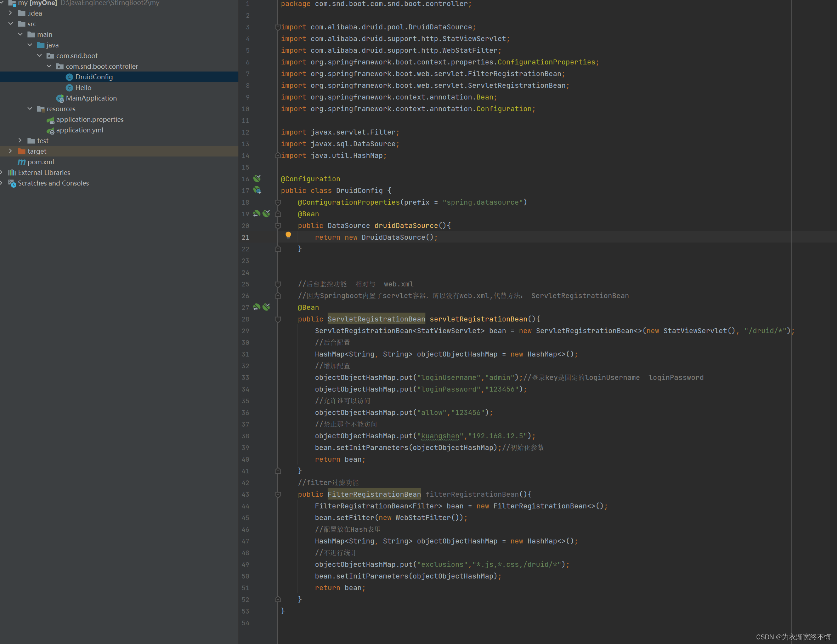Collapse the com.snd.boot package node

[39, 56]
